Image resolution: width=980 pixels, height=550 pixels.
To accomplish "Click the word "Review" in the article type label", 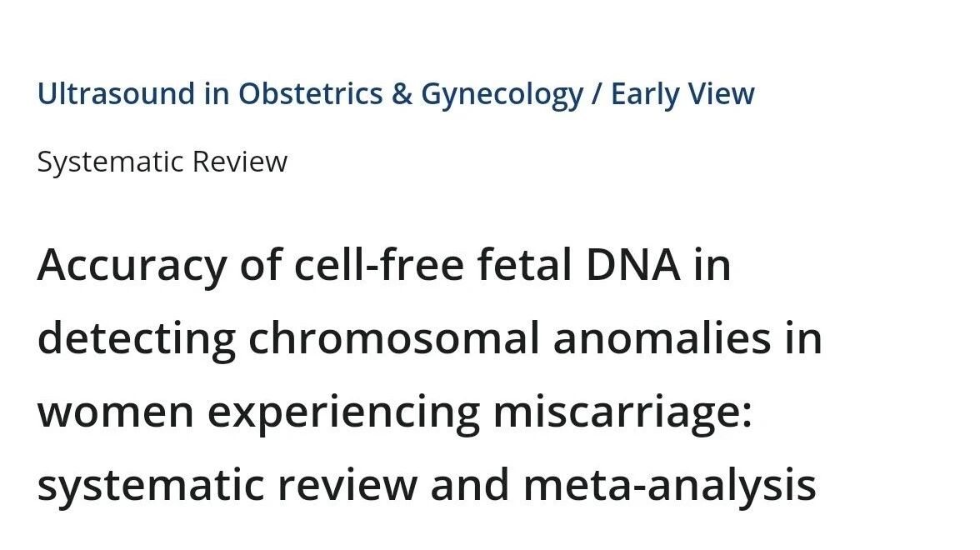I will 239,161.
